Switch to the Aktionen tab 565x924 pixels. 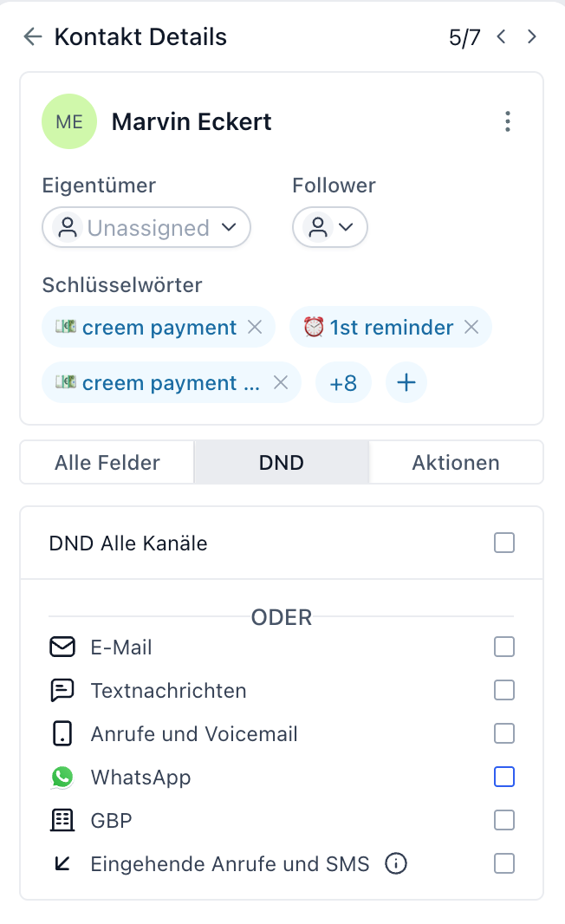(x=456, y=462)
